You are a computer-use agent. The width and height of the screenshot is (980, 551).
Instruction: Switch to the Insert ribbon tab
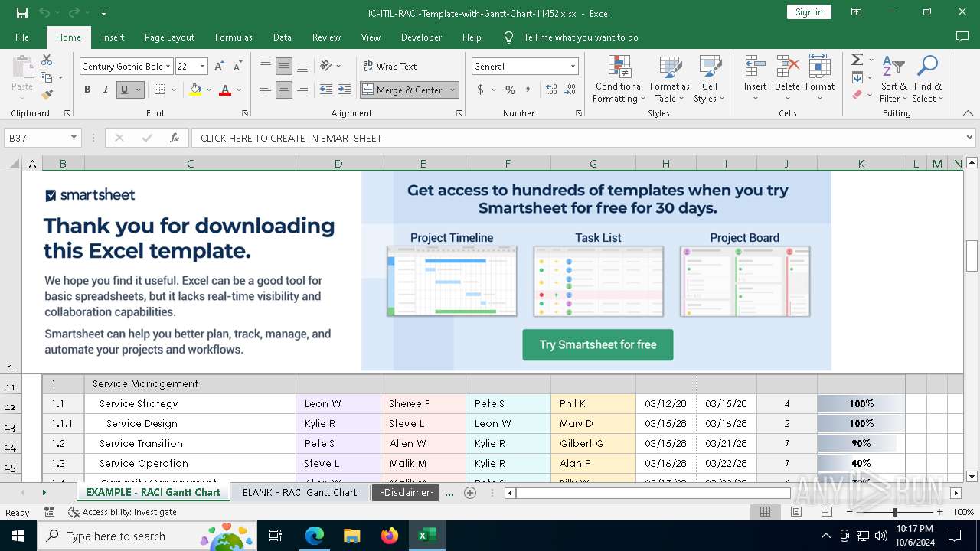tap(113, 37)
